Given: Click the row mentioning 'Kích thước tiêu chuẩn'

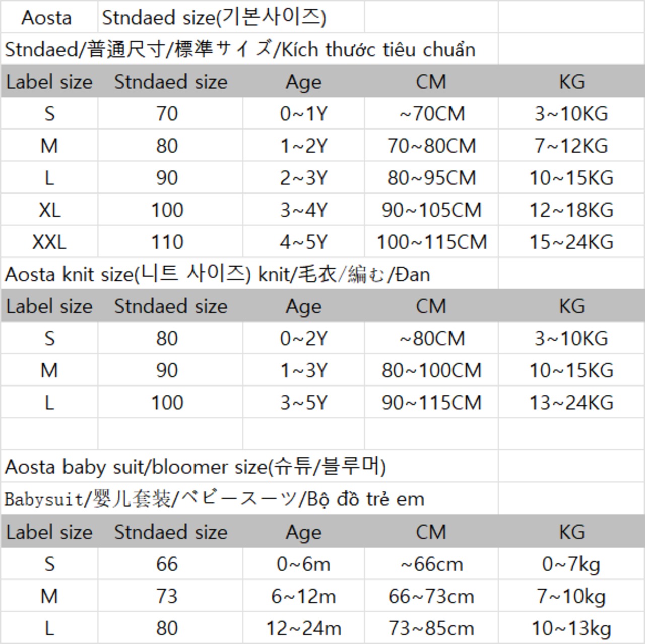Looking at the screenshot, I should (x=240, y=50).
